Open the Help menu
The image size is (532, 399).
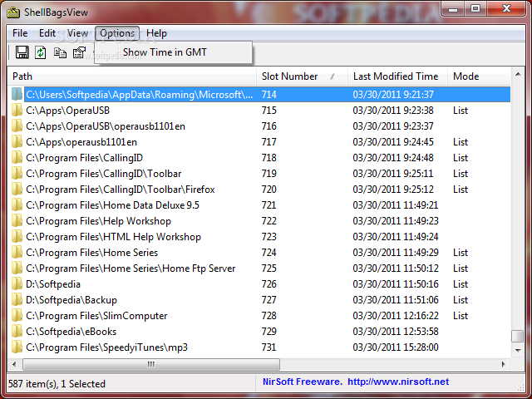(x=156, y=33)
